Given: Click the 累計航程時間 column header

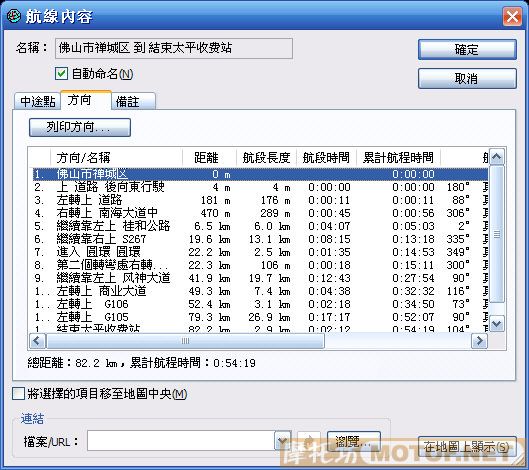Looking at the screenshot, I should pos(398,157).
